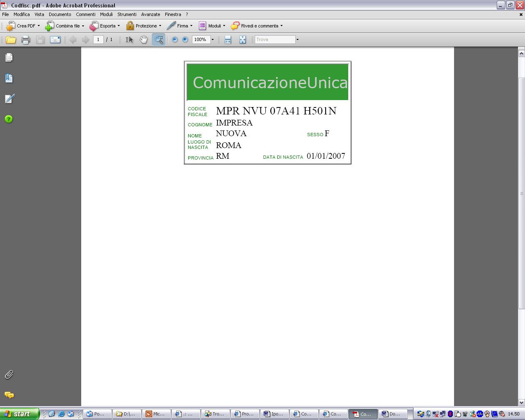Viewport: 525px width, 420px height.
Task: Go to next page arrow
Action: point(85,40)
